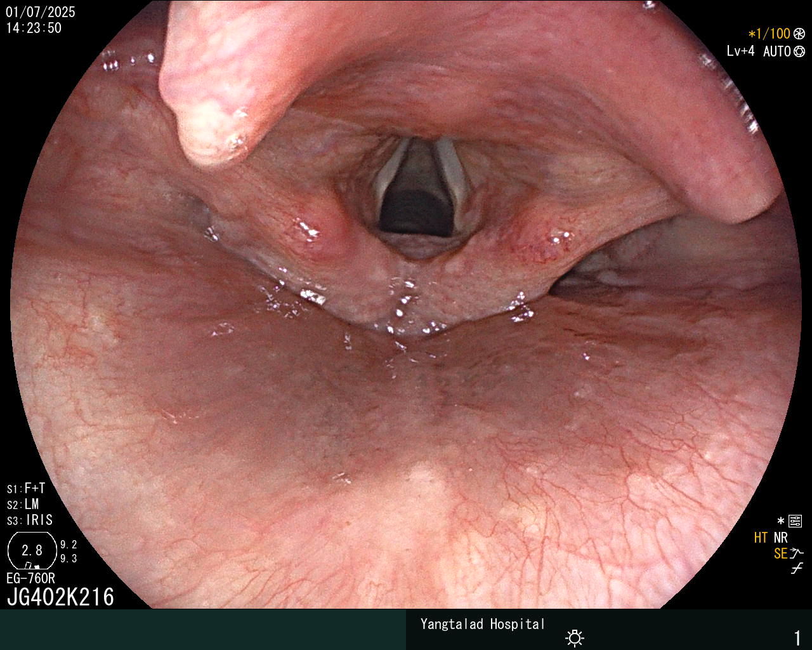The image size is (812, 650).
Task: Click the shutter speed icon beside 1/100
Action: pos(799,34)
